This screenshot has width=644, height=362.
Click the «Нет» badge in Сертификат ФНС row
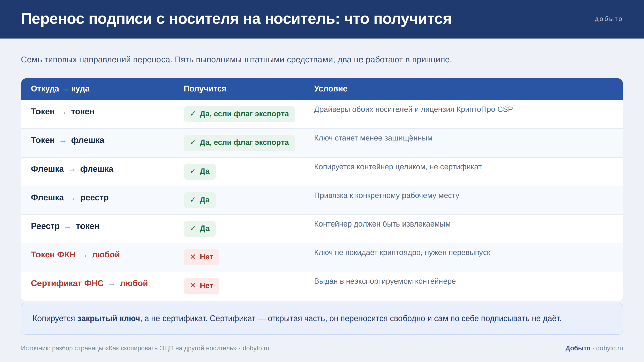pos(202,286)
